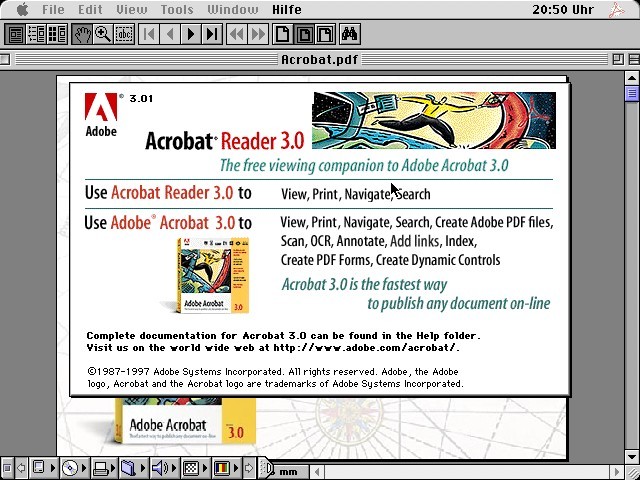The height and width of the screenshot is (480, 640).
Task: Select the text selection (abc) tool
Action: tap(124, 35)
